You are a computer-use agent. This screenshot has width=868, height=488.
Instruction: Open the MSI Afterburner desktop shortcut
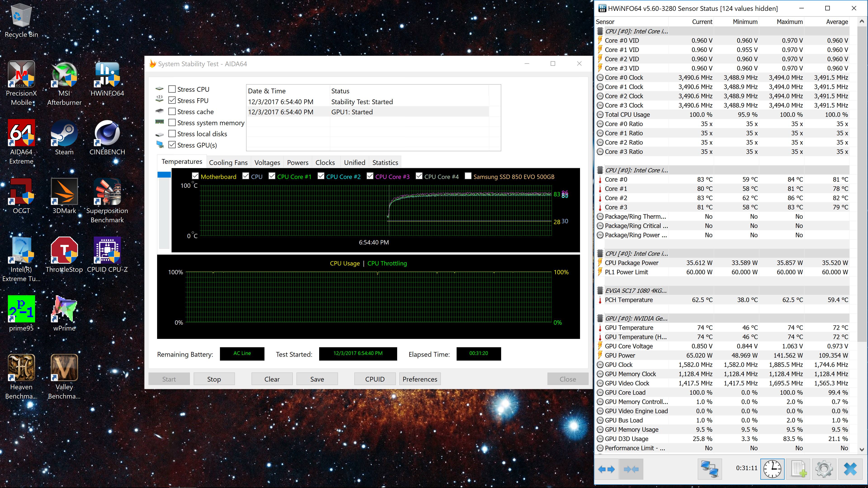64,83
